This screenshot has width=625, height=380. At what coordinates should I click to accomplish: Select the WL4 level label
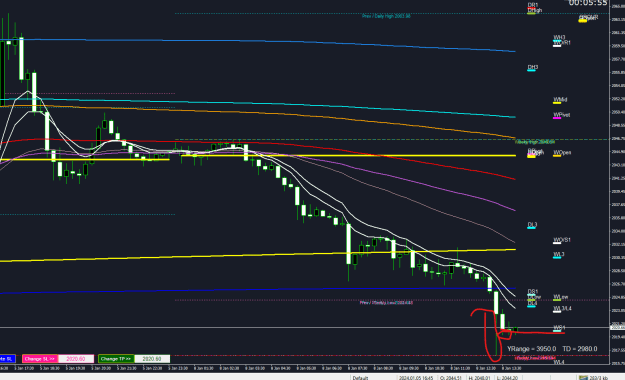558,362
